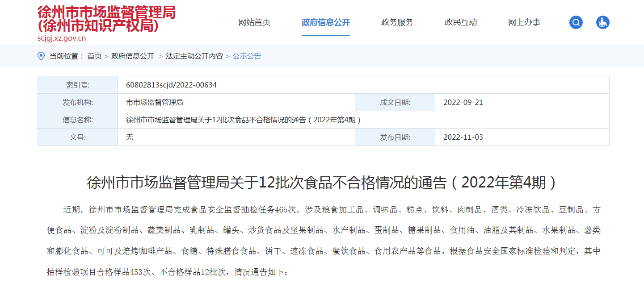The width and height of the screenshot is (644, 283).
Task: Select the date 2022-09-21
Action: coord(463,102)
